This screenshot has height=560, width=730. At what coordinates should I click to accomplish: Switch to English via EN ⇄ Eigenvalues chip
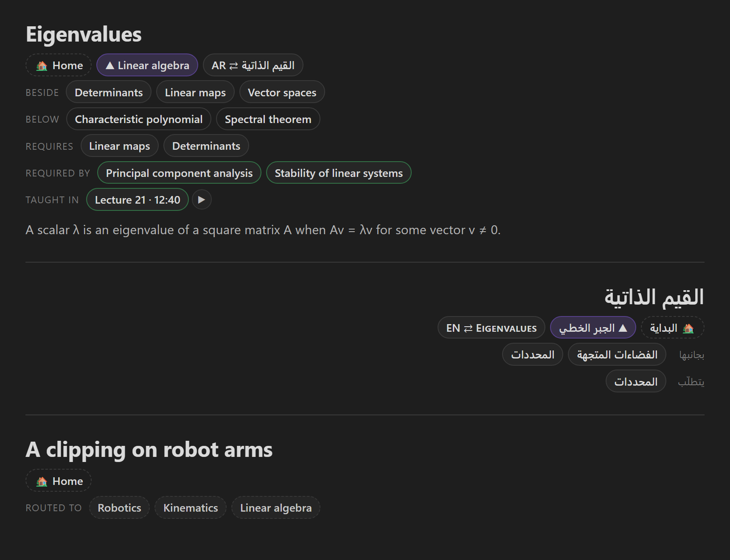(491, 328)
